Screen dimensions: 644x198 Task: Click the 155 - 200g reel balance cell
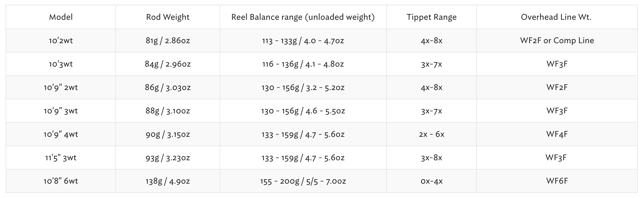click(303, 181)
